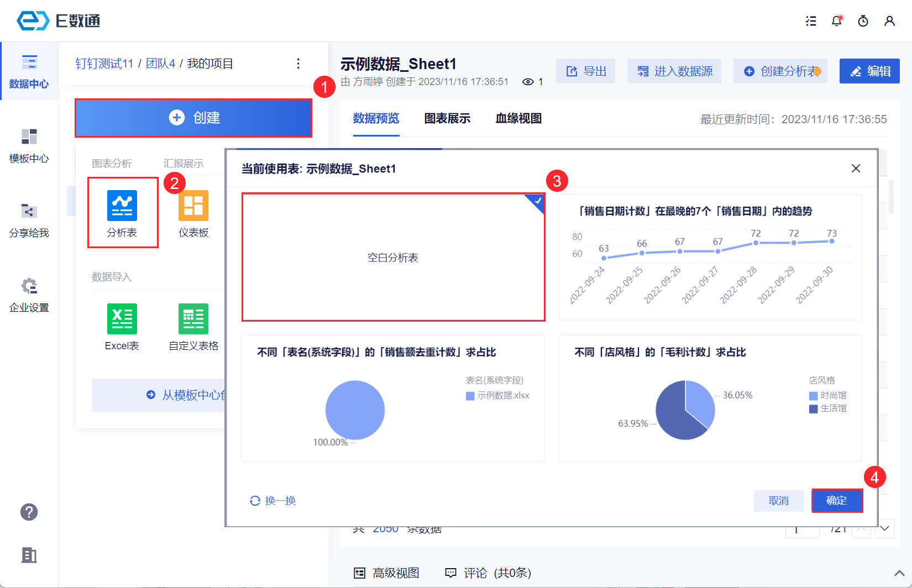Open the user profile icon
Image resolution: width=912 pixels, height=588 pixels.
pos(889,21)
